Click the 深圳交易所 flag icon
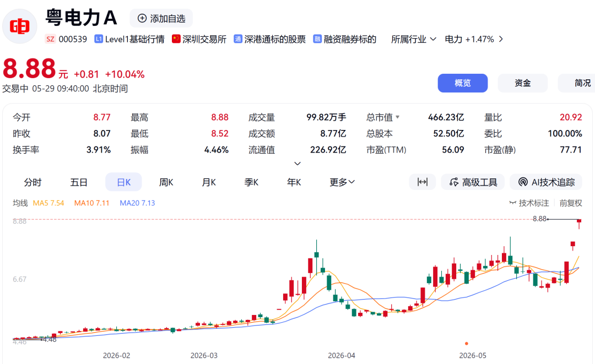Viewport: 595px width, 364px height. (176, 39)
